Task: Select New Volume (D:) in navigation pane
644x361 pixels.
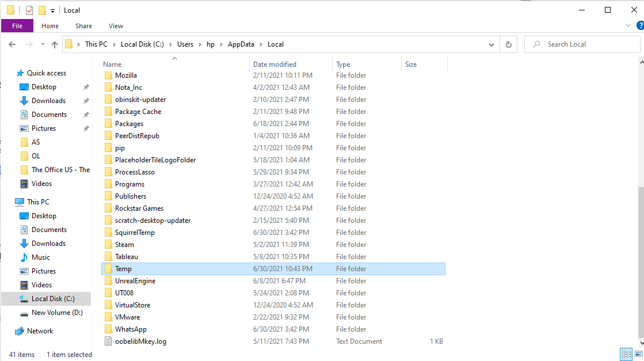Action: tap(57, 313)
